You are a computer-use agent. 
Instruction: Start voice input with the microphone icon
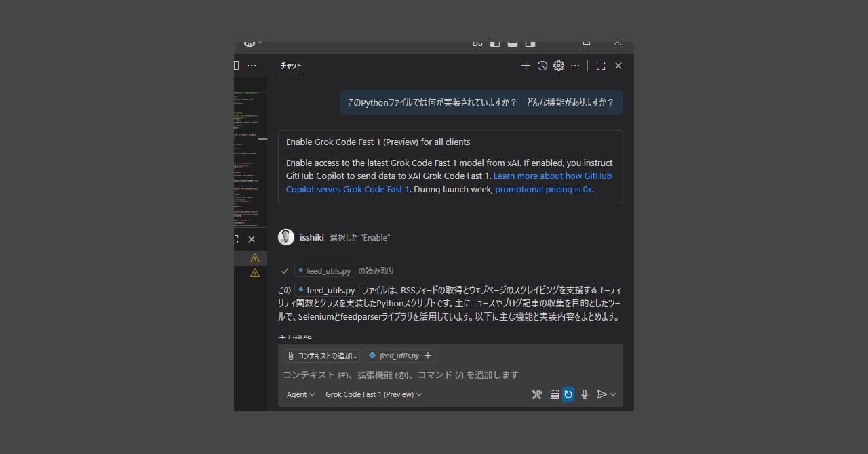pos(585,394)
